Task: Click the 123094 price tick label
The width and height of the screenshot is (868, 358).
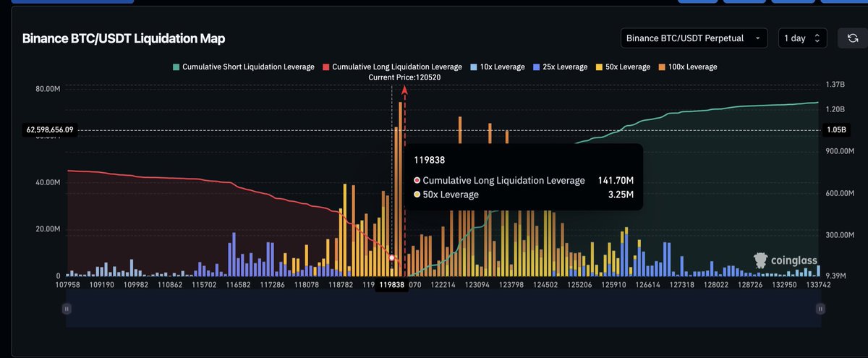Action: (x=477, y=285)
